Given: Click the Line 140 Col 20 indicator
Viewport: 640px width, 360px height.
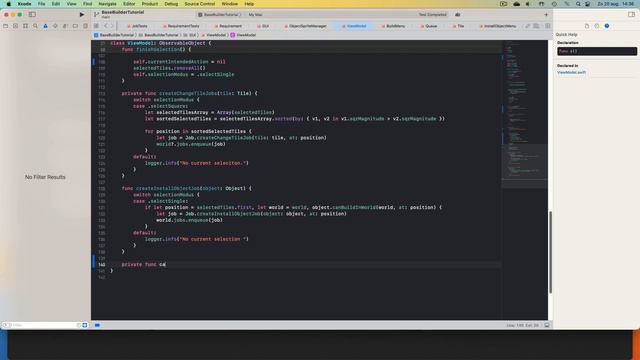Looking at the screenshot, I should coord(522,325).
